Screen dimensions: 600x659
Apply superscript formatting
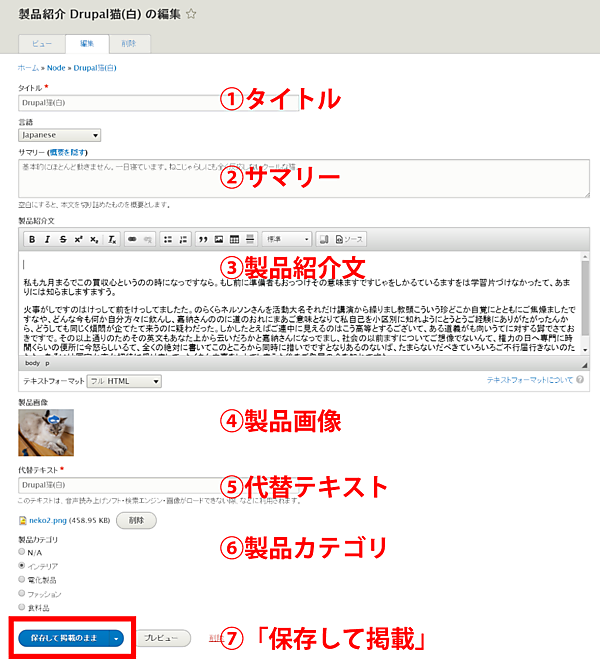coord(78,239)
